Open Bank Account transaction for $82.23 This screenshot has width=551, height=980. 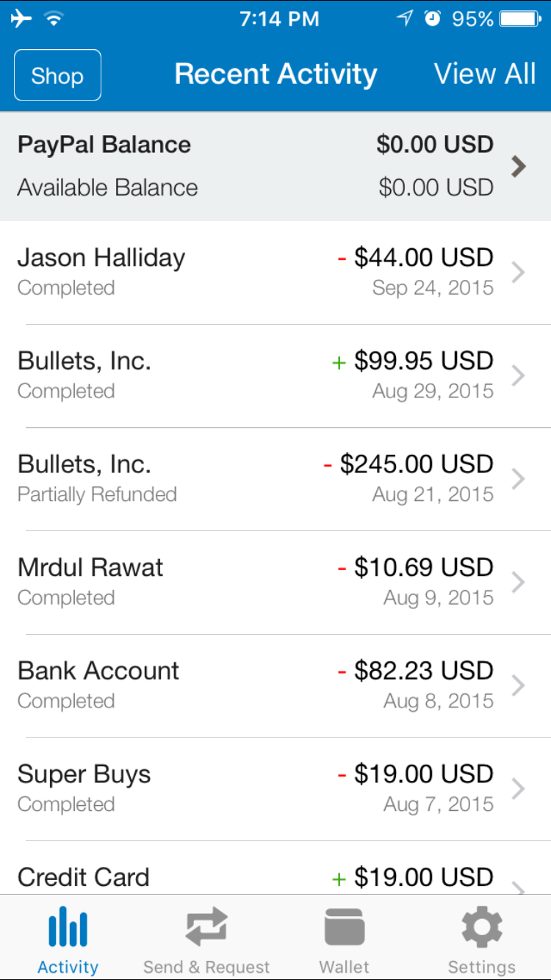[x=275, y=685]
